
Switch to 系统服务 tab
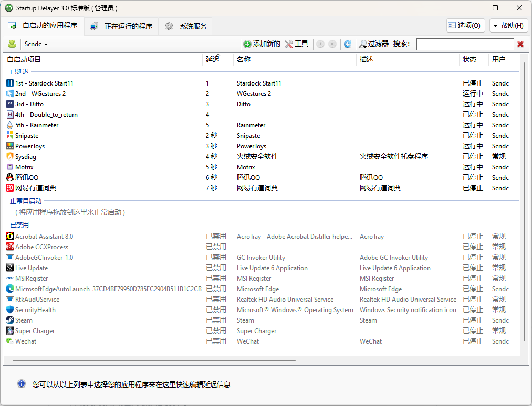point(185,26)
